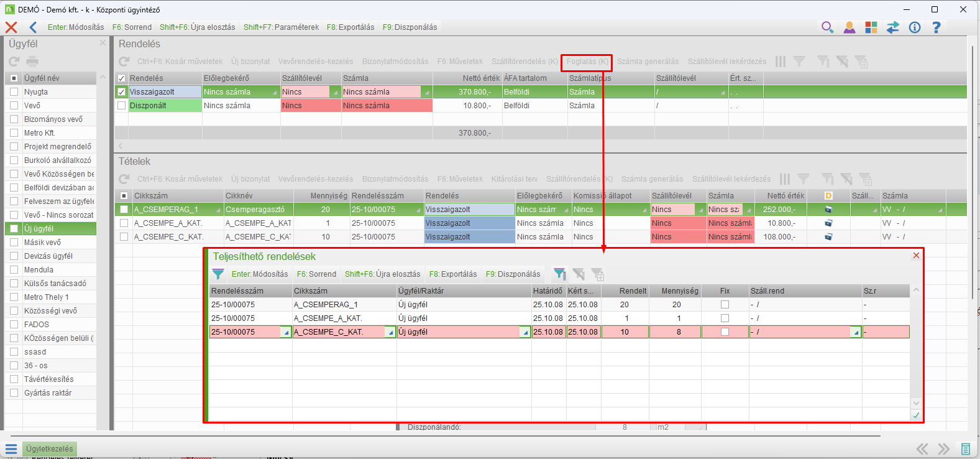
Task: Open the Előlegbekérő dropdown in the Visszaigazolt order row
Action: [275, 93]
